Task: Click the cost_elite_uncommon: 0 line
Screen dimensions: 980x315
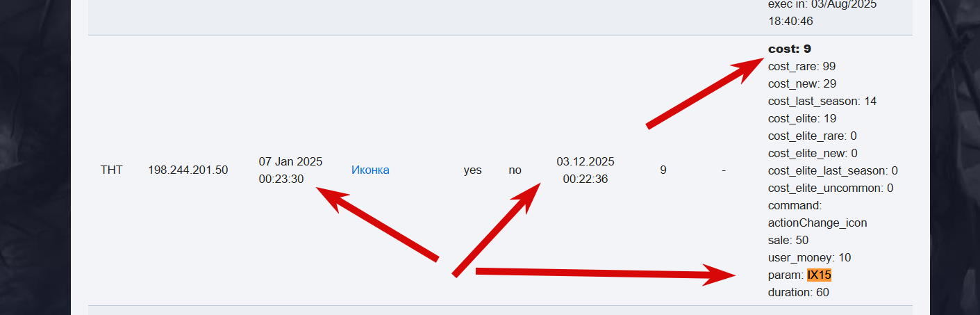Action: [830, 188]
